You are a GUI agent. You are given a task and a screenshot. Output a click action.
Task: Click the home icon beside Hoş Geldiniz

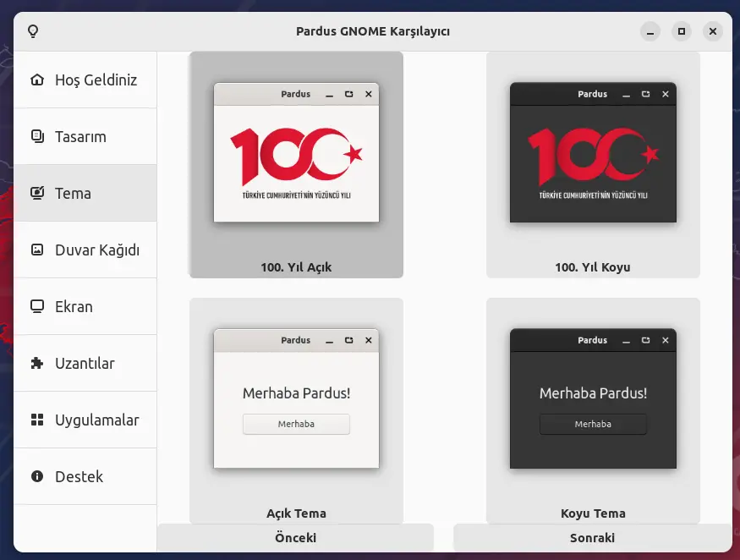(x=37, y=80)
